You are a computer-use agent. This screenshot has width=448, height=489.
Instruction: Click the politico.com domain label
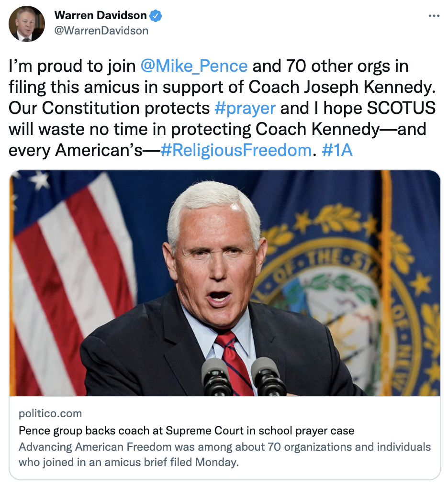coord(50,413)
